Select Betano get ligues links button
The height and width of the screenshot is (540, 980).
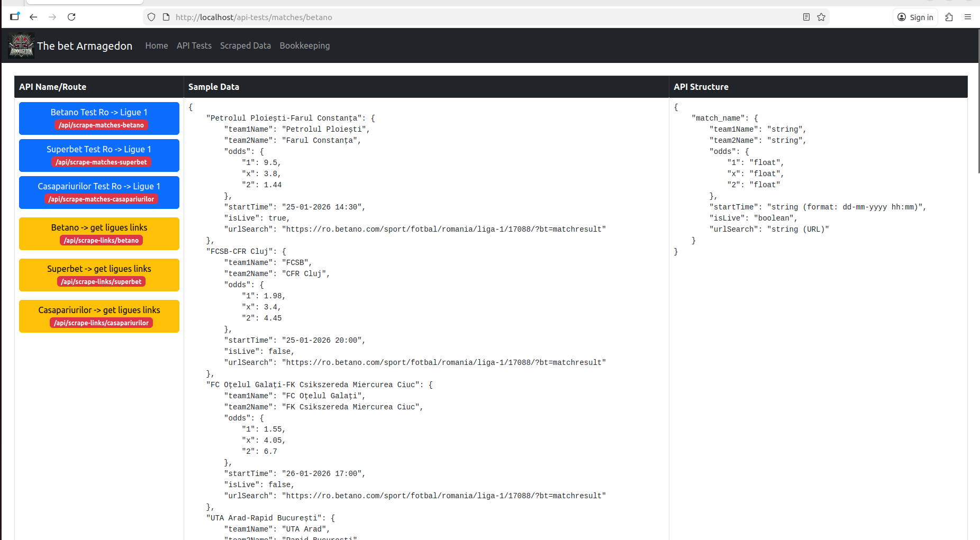[x=99, y=233]
